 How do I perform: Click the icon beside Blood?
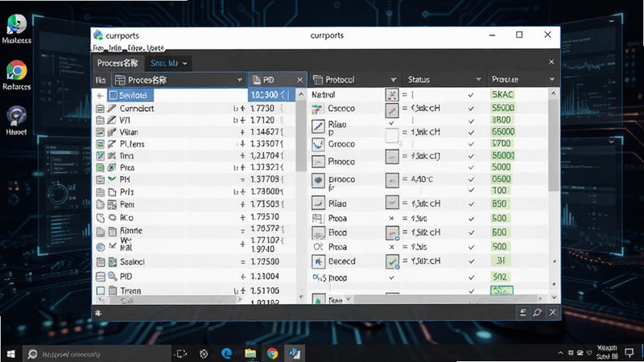(x=318, y=232)
